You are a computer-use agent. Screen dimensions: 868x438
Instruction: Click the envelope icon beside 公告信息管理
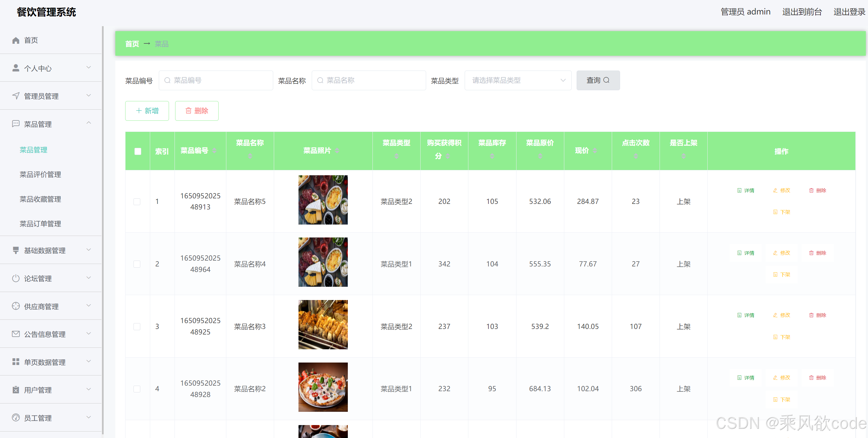click(15, 334)
